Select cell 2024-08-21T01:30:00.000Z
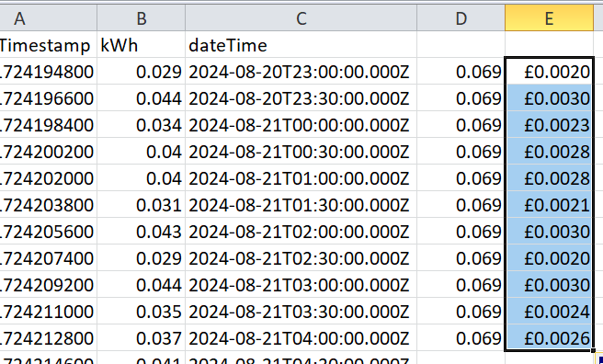Viewport: 603px width, 364px height. coord(301,205)
